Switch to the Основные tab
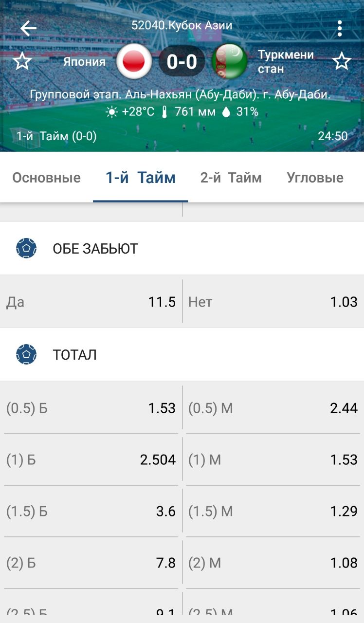364x623 pixels. (46, 178)
